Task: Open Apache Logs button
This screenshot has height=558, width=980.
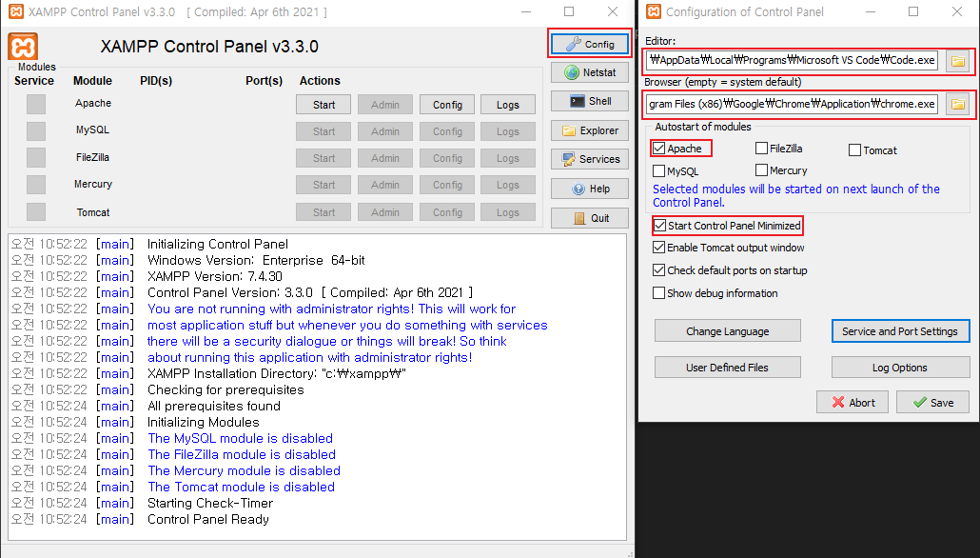Action: 507,105
